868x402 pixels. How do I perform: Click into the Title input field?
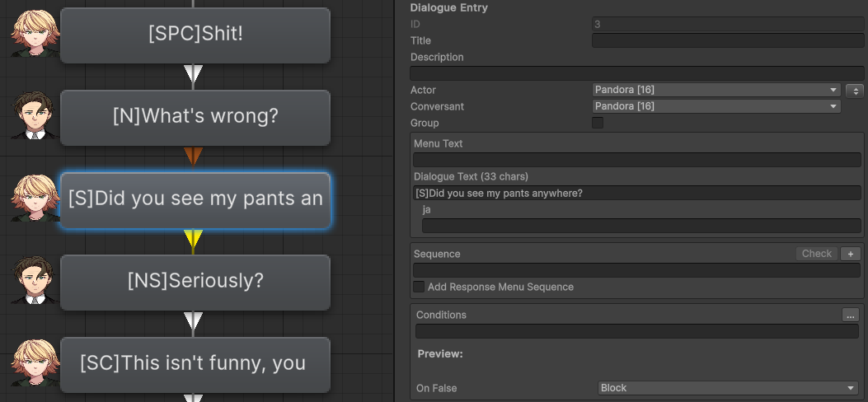click(x=728, y=40)
